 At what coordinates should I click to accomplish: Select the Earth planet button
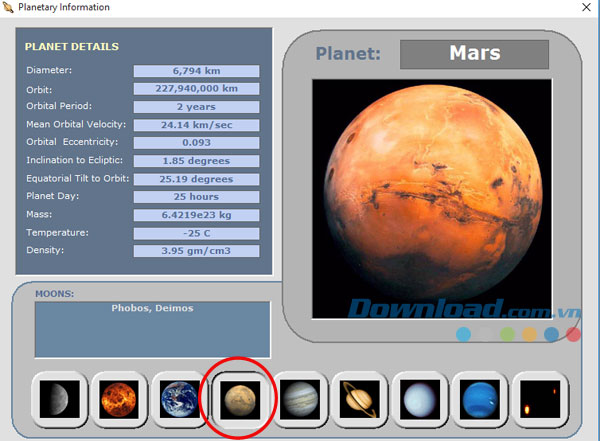[179, 399]
